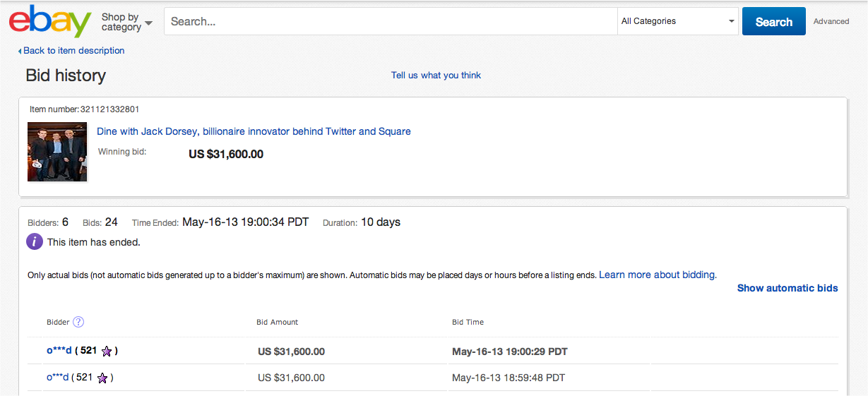Click the eBay logo
This screenshot has height=396, width=868.
[x=50, y=21]
